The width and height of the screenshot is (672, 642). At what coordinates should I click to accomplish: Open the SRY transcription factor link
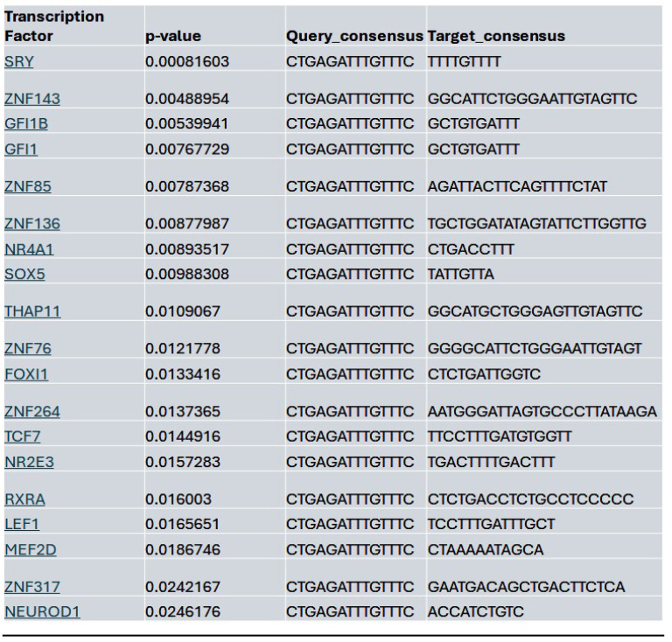tap(19, 62)
